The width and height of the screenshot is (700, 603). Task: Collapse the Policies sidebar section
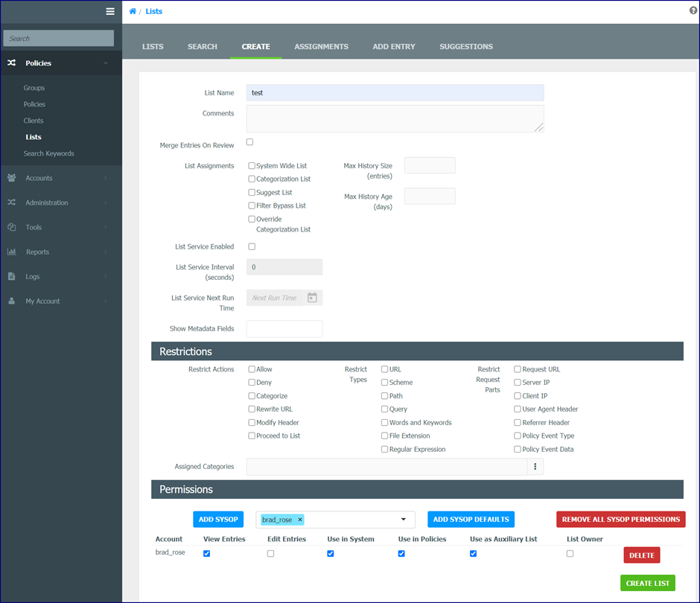click(x=106, y=63)
